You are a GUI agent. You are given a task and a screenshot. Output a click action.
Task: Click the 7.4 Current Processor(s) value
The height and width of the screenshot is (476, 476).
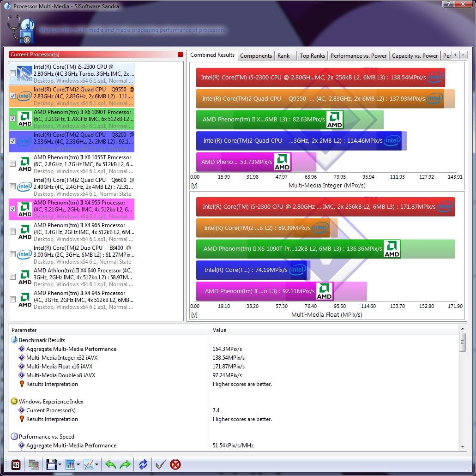click(216, 410)
